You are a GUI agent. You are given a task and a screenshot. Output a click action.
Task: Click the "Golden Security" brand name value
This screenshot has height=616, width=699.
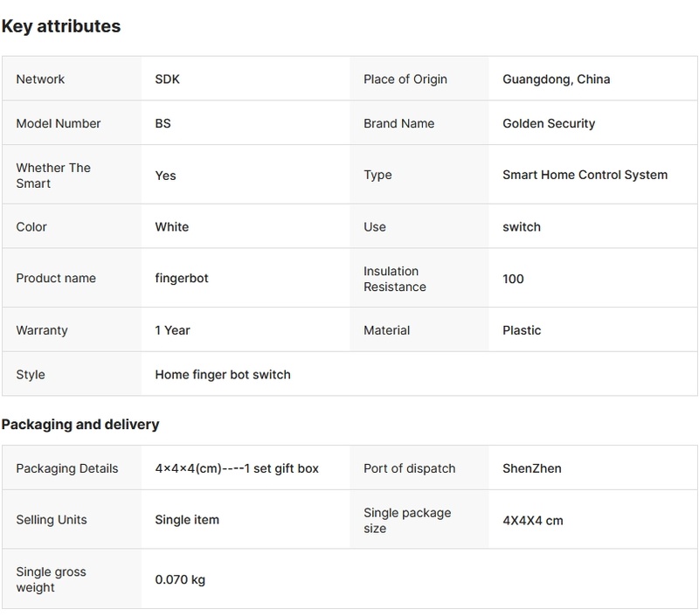click(x=549, y=123)
